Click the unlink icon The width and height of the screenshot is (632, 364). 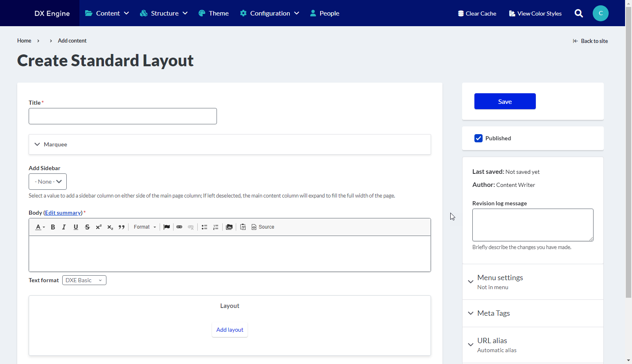191,227
